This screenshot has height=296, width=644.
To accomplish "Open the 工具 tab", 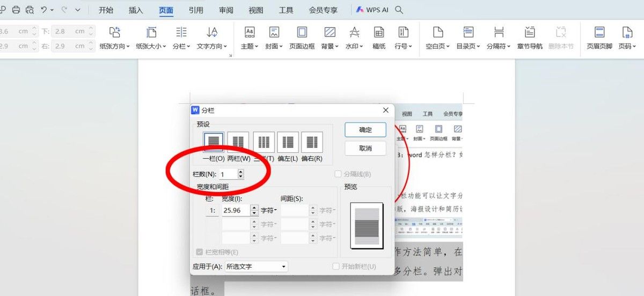I will pos(287,10).
